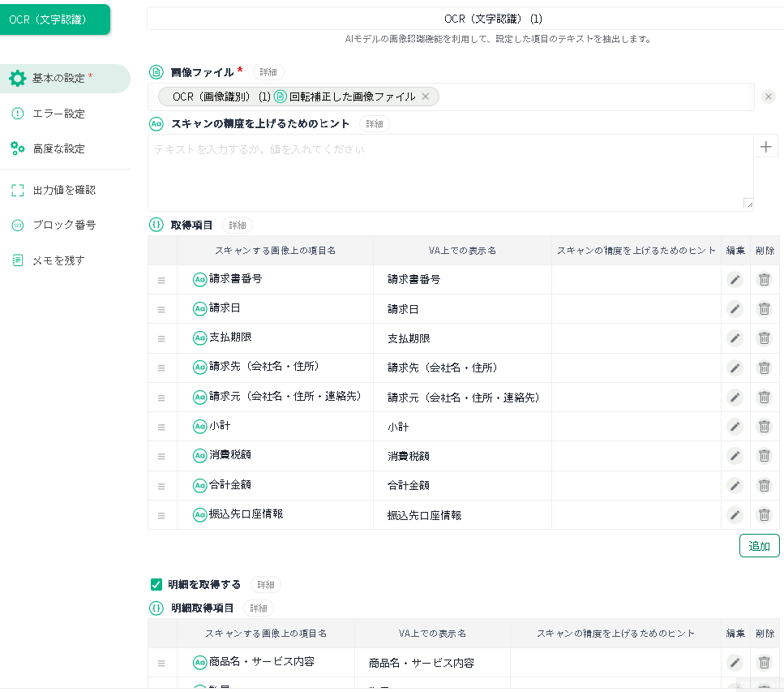
Task: Clear the 画像ファイル field with round X icon
Action: pos(769,97)
